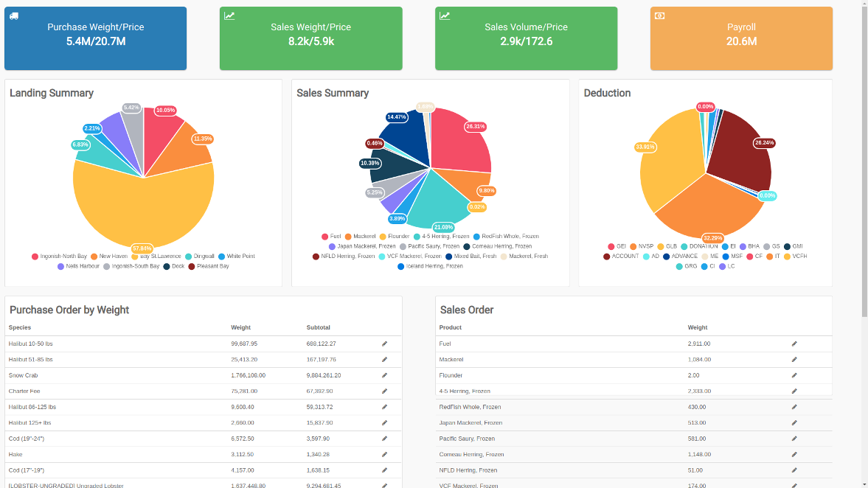Click the pencil icon for Snow Crab row
This screenshot has width=868, height=488.
tap(384, 375)
